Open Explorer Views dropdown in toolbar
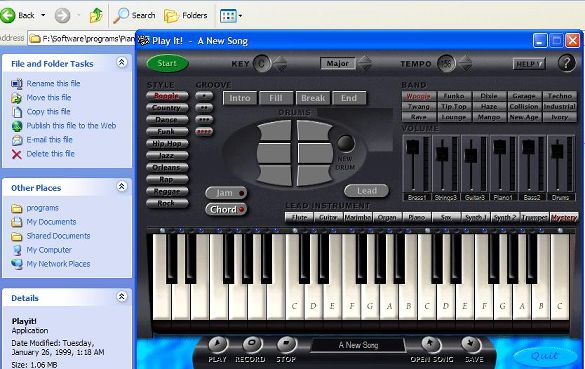Viewport: 585px width, 369px height. coord(231,16)
